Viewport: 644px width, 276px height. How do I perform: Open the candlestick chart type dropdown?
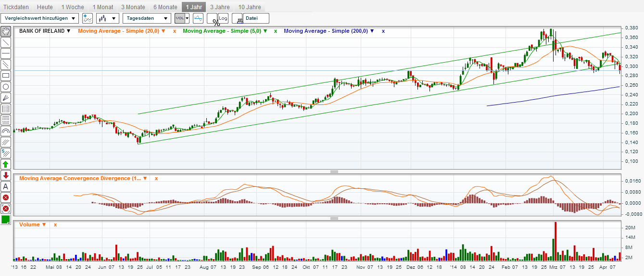click(108, 18)
